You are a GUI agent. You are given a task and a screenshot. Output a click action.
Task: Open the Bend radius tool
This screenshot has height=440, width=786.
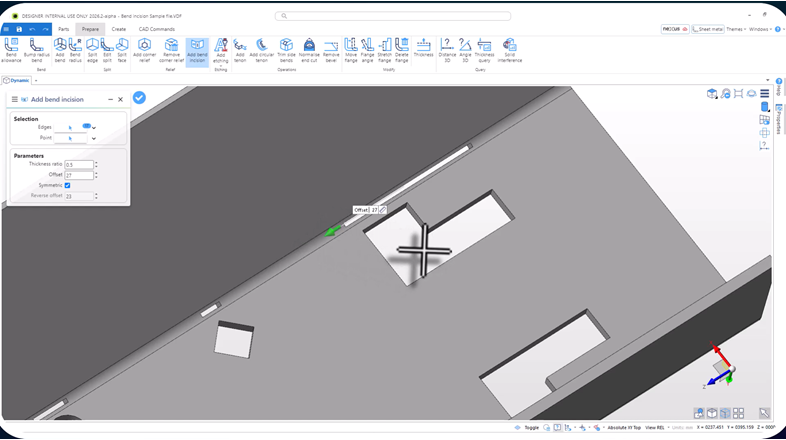(75, 50)
